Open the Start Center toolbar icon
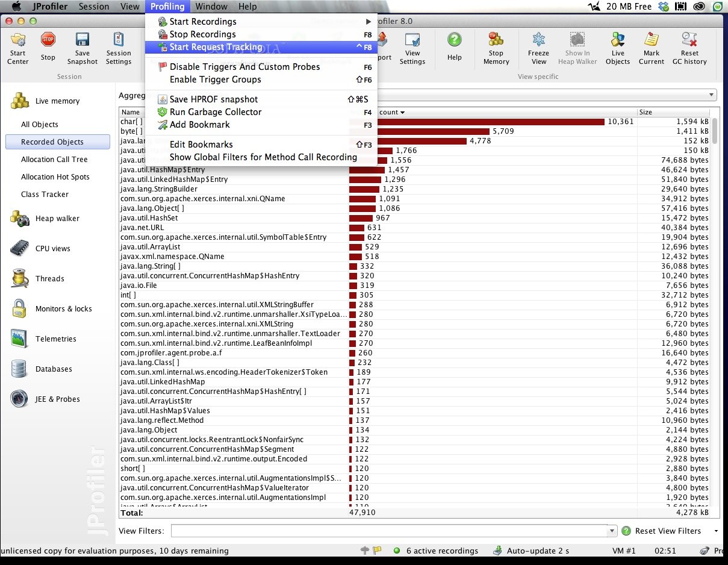 18,40
